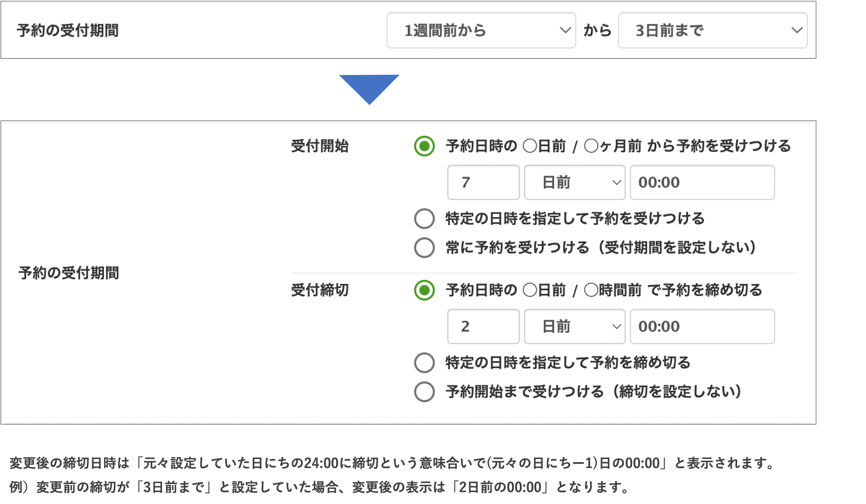The image size is (866, 504).
Task: Click the example line starting with 例）変更前の締切が
Action: pyautogui.click(x=319, y=487)
